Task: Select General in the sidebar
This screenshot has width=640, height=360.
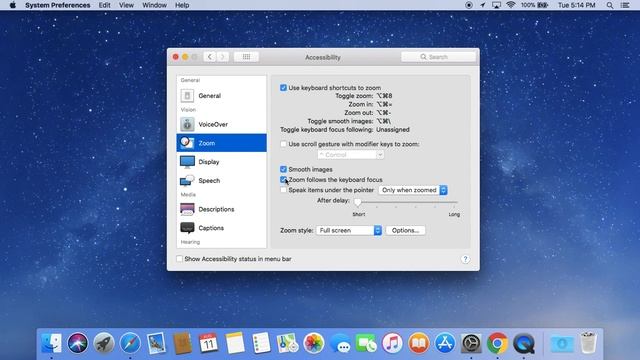Action: [x=221, y=96]
